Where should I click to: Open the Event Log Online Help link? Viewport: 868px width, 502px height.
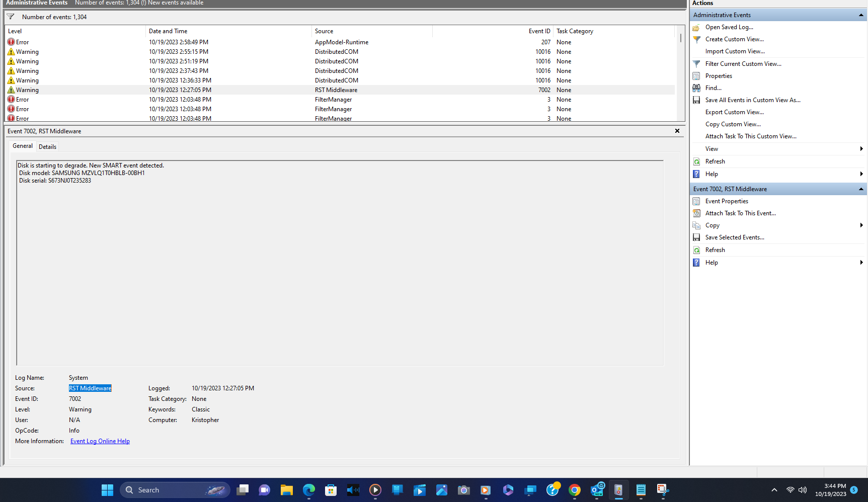coord(100,441)
